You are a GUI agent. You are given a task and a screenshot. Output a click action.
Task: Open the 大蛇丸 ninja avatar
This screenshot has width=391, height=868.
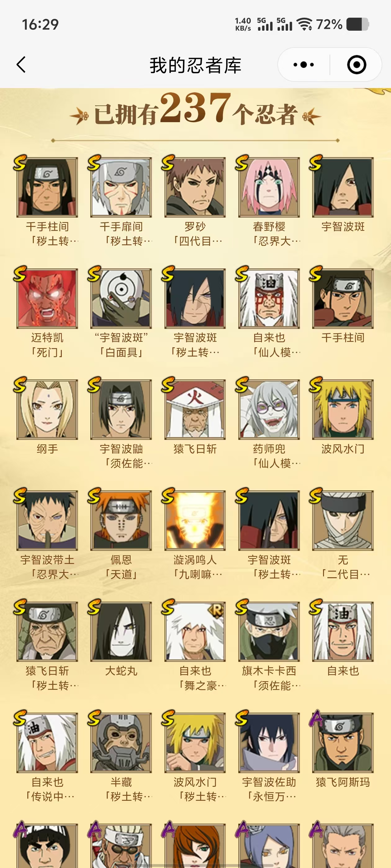click(x=121, y=631)
